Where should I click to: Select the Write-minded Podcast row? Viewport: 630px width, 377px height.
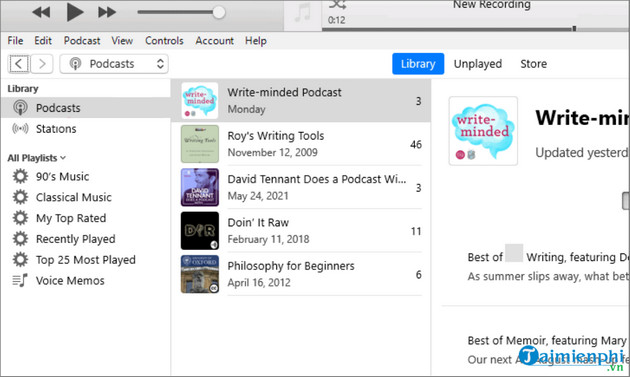click(301, 100)
